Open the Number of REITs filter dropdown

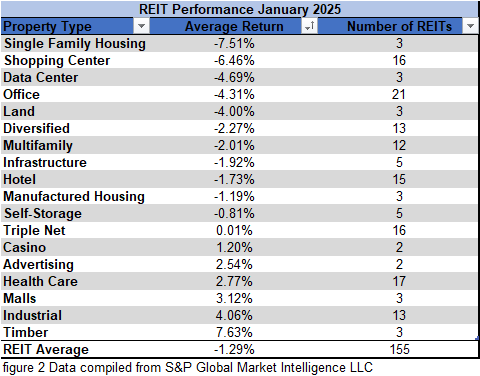[470, 26]
